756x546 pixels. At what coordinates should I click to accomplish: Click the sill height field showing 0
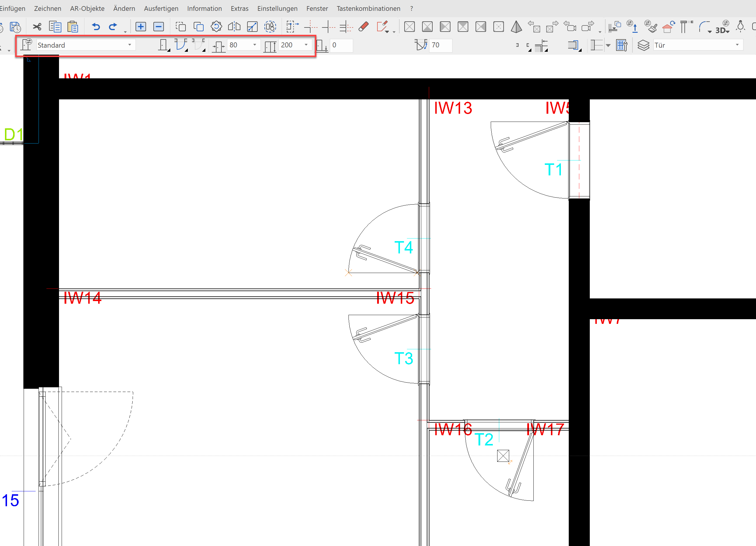pyautogui.click(x=341, y=45)
